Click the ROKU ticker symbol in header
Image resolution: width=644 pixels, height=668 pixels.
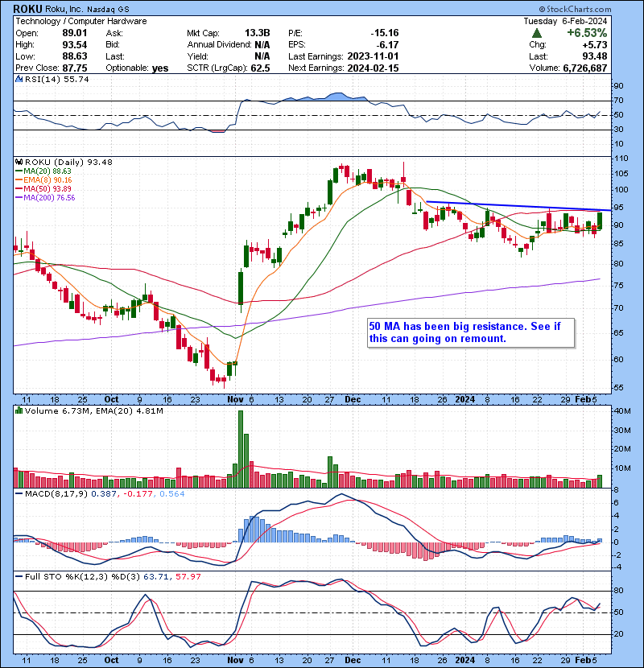pos(27,9)
